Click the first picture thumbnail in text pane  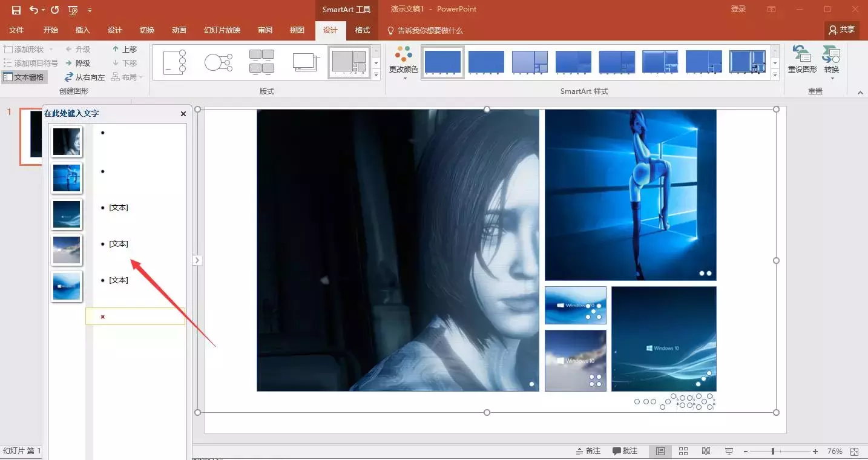coord(67,142)
